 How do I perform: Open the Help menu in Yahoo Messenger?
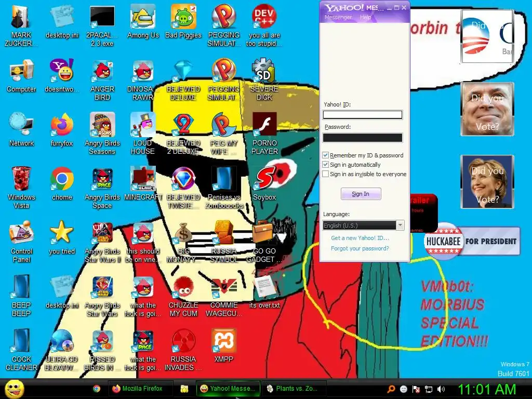[365, 17]
